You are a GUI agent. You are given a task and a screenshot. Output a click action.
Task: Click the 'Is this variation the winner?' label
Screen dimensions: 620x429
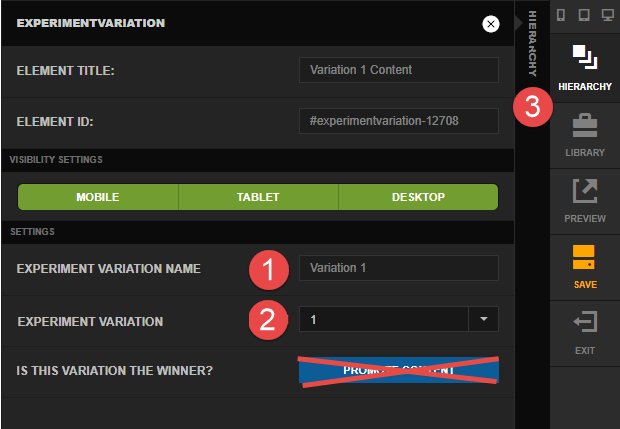[x=115, y=371]
